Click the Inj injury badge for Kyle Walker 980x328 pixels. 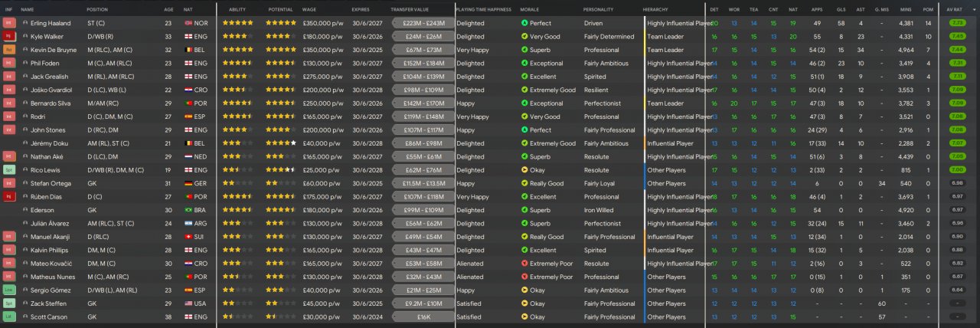[9, 36]
